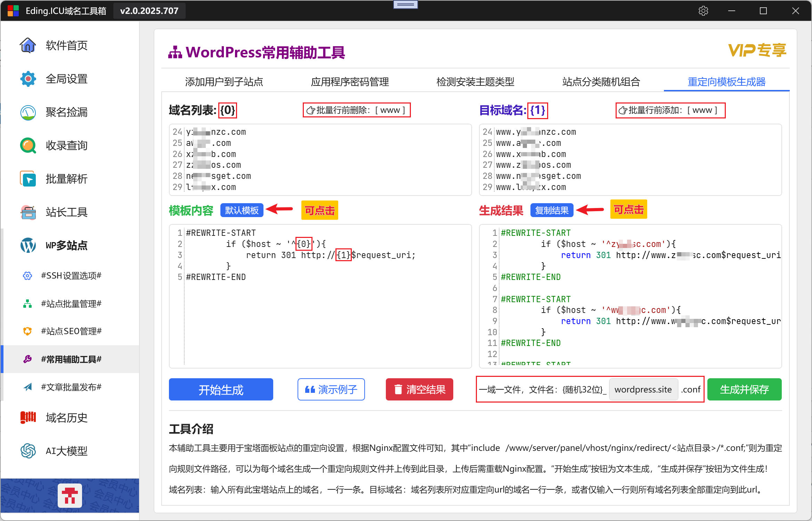Collapse the WP多站点 menu group
The width and height of the screenshot is (812, 521).
click(66, 246)
